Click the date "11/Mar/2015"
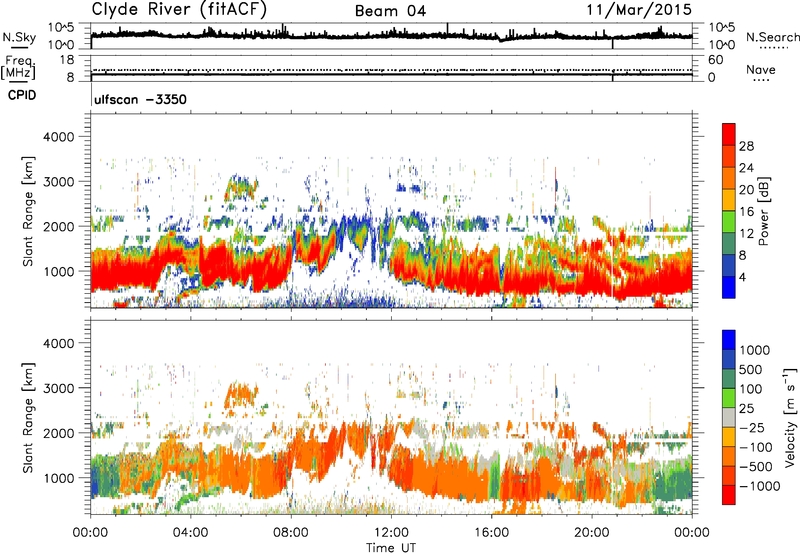This screenshot has height=554, width=800. (639, 9)
